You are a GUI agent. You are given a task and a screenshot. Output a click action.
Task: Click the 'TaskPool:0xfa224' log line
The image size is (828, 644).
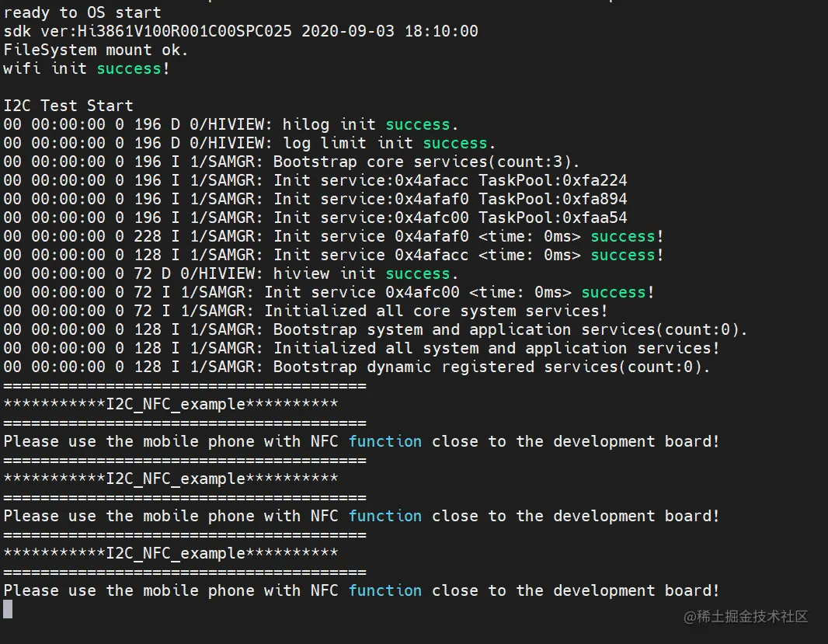point(315,181)
